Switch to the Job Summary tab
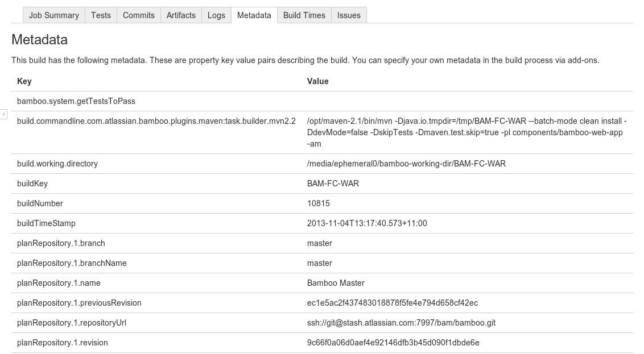 53,15
